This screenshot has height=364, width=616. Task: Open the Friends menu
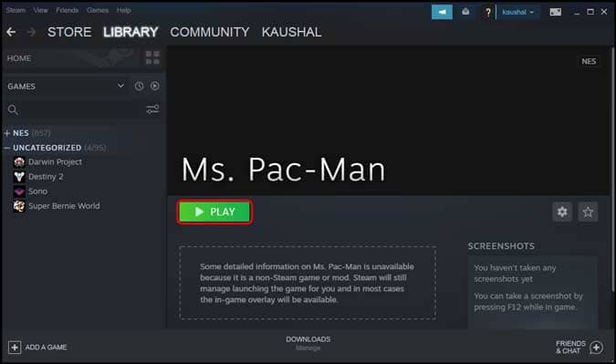68,10
